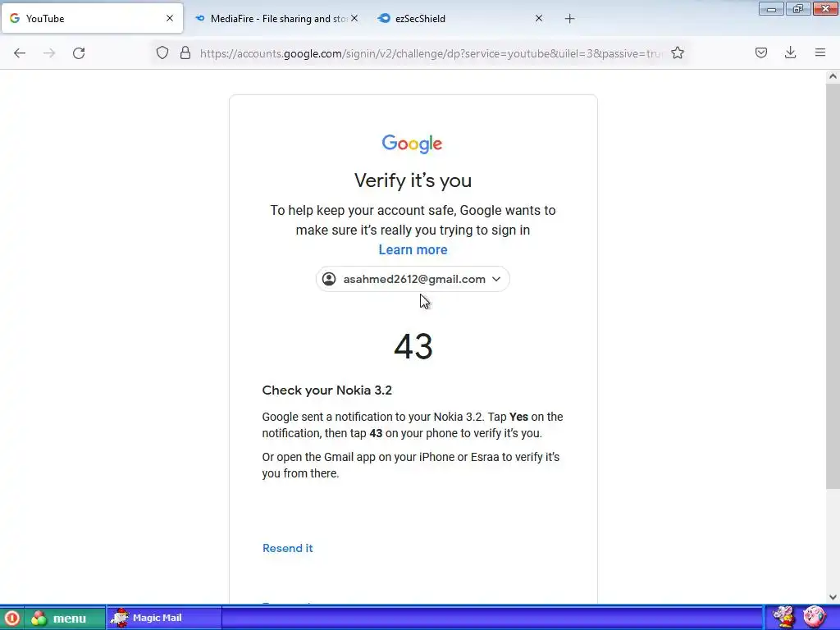Open the Learn more link

pyautogui.click(x=413, y=249)
